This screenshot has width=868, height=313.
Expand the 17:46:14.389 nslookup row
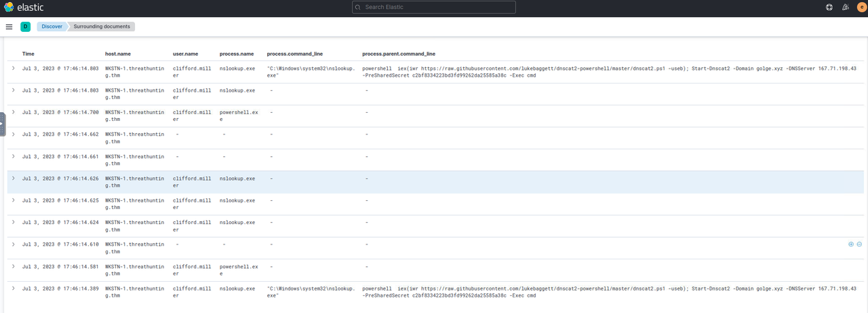pyautogui.click(x=13, y=288)
